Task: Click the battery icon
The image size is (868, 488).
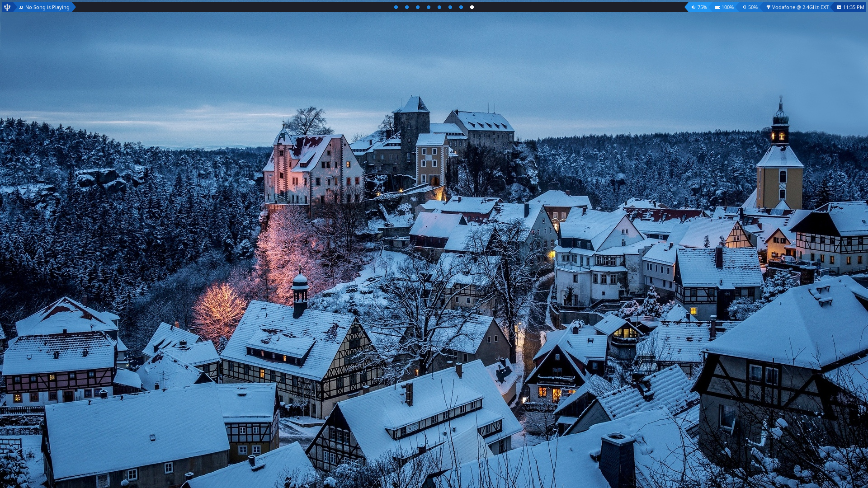Action: pos(717,7)
